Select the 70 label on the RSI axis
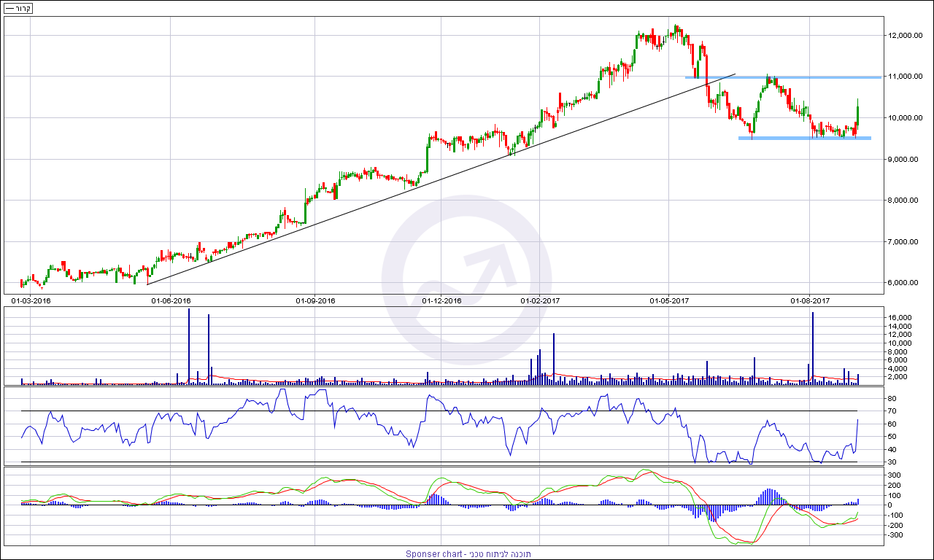 pos(892,412)
